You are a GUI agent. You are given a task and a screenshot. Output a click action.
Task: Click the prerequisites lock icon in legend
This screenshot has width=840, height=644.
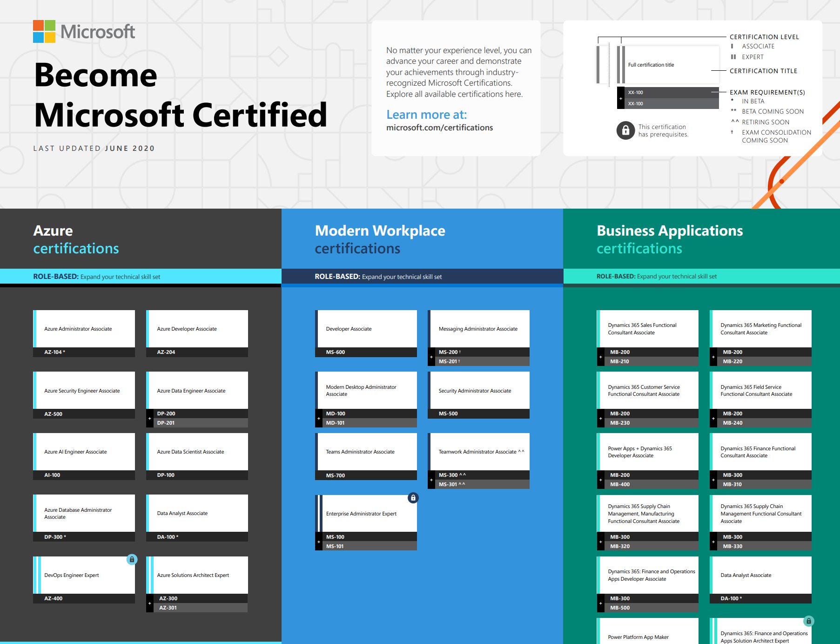[x=625, y=131]
